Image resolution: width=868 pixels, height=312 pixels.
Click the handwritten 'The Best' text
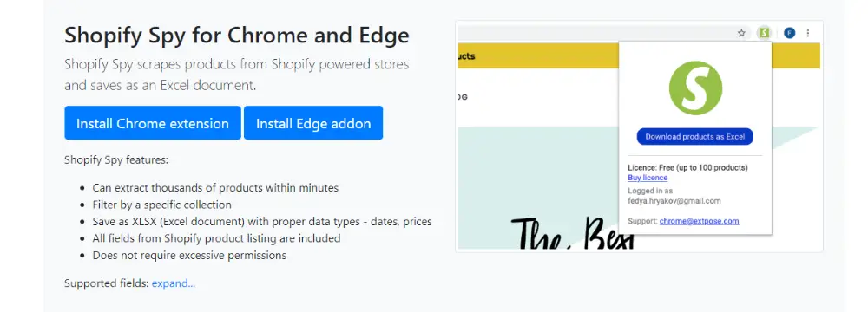coord(572,233)
